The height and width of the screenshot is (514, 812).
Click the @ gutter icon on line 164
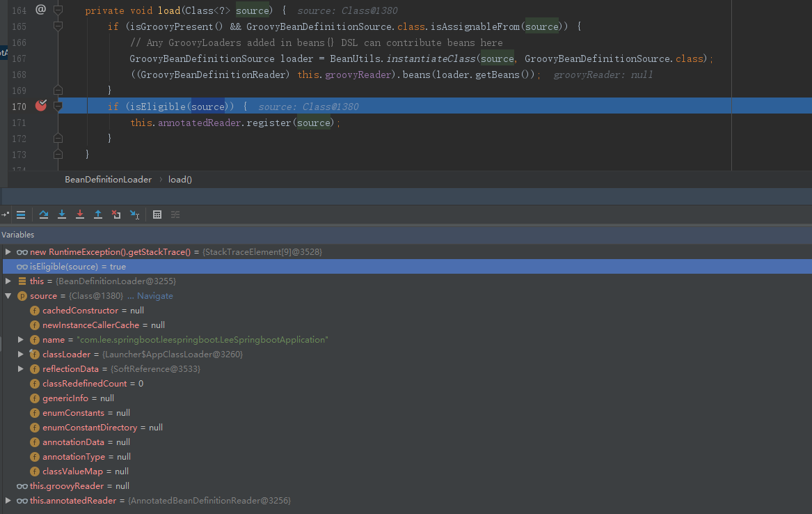40,10
